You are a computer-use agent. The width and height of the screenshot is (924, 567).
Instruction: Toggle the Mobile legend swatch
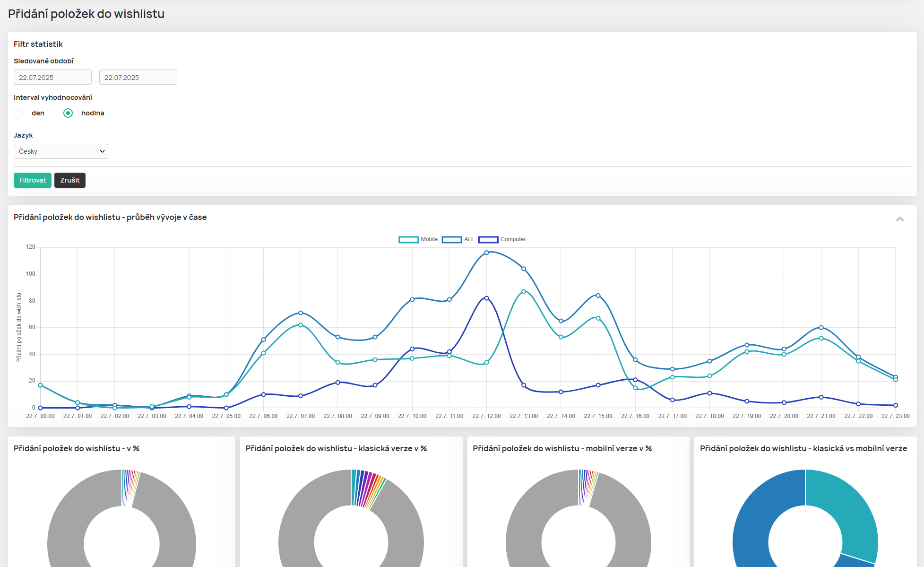408,239
